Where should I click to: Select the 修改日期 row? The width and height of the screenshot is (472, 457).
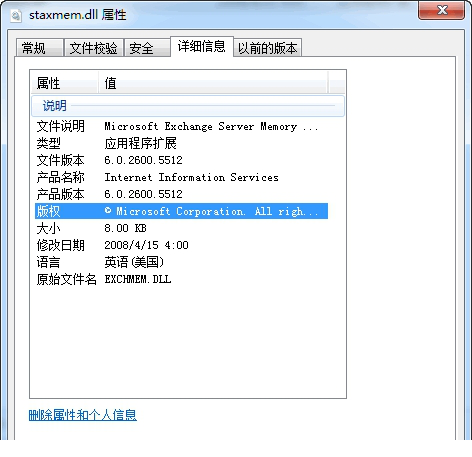click(x=181, y=245)
